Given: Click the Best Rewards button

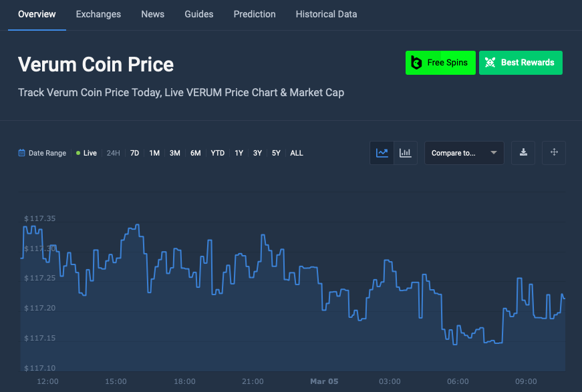Looking at the screenshot, I should pyautogui.click(x=521, y=62).
